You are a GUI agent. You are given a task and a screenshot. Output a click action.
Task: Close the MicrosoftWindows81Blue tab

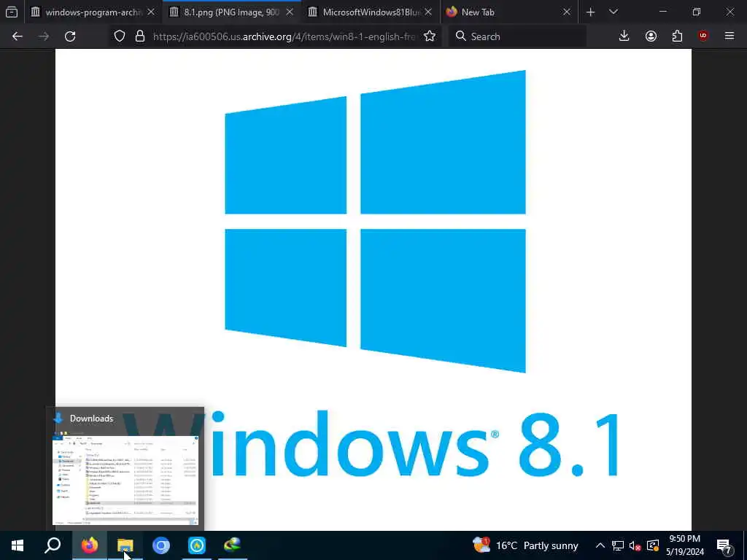pos(428,12)
